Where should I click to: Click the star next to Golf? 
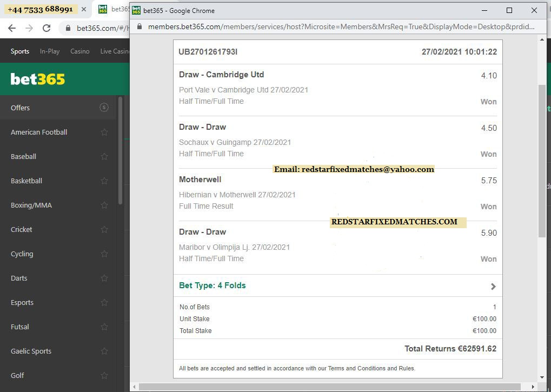click(x=104, y=375)
